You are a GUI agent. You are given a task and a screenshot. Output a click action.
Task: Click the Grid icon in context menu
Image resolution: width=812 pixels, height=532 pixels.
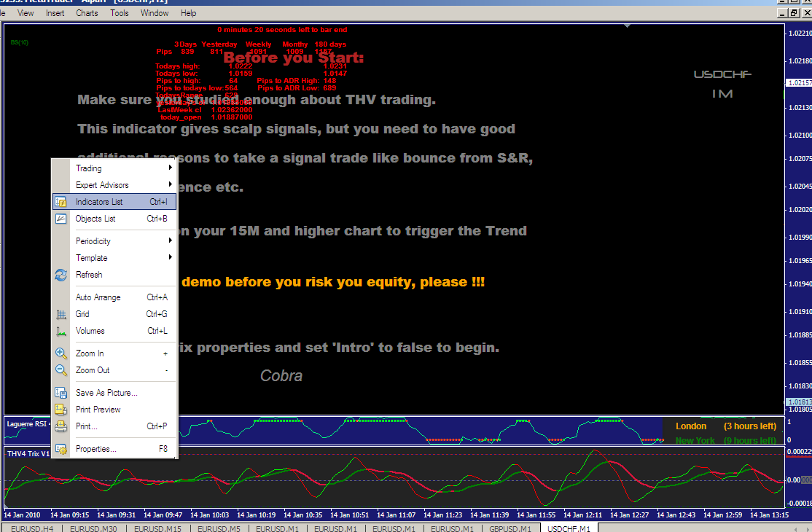tap(60, 314)
